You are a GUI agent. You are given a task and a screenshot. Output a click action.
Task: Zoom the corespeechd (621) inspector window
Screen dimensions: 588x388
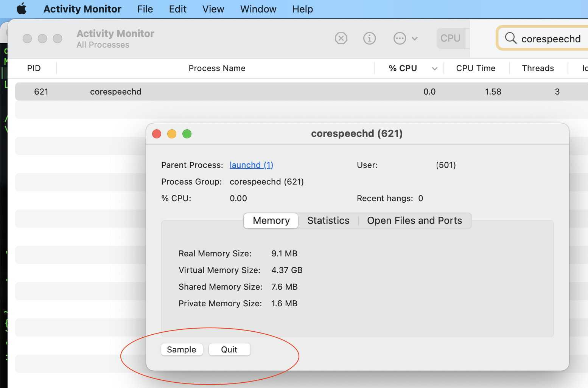tap(187, 134)
